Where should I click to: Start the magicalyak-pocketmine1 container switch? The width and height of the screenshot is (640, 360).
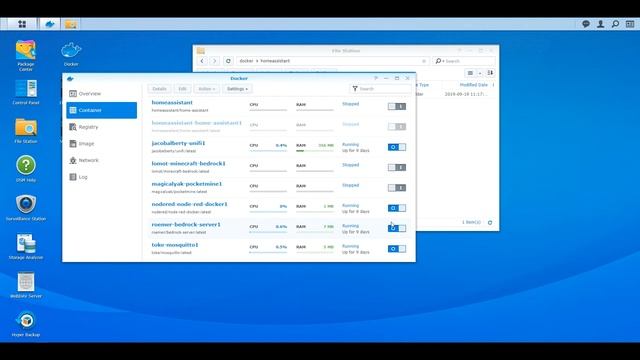397,188
